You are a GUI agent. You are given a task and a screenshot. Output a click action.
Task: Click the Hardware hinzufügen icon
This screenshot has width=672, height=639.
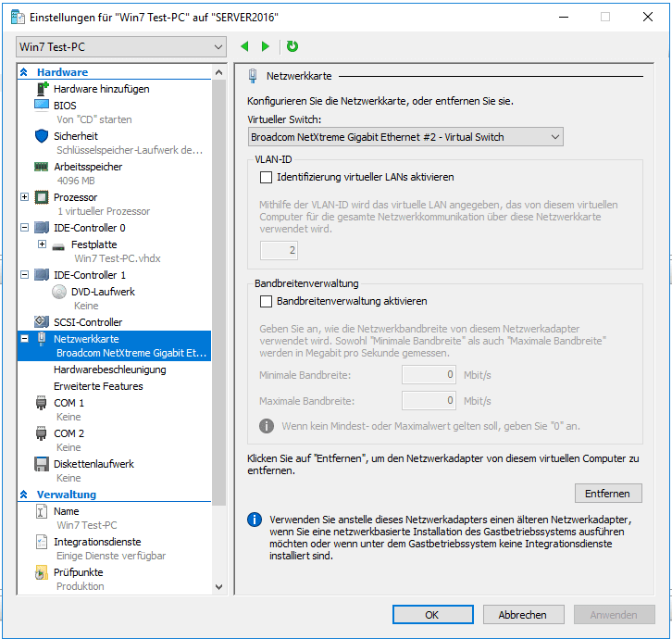point(42,89)
